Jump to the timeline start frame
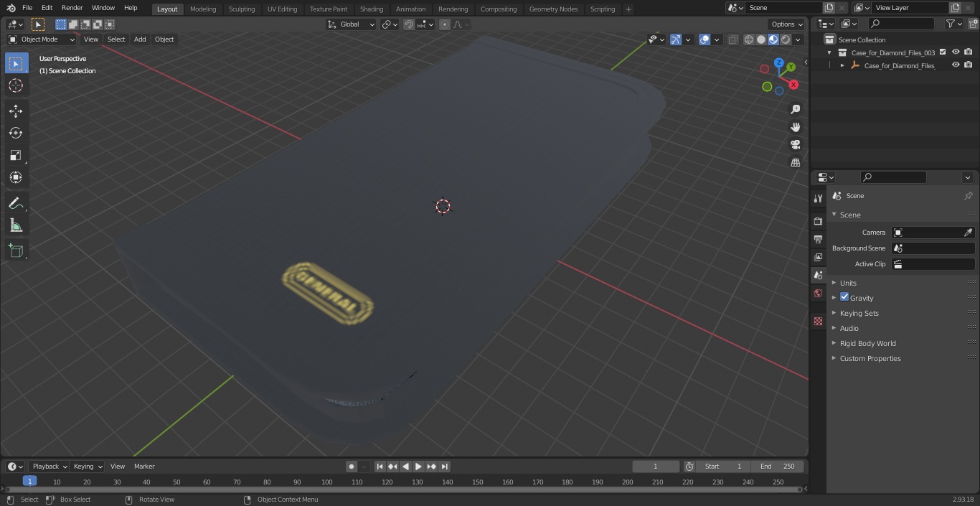This screenshot has width=980, height=506. pyautogui.click(x=380, y=467)
